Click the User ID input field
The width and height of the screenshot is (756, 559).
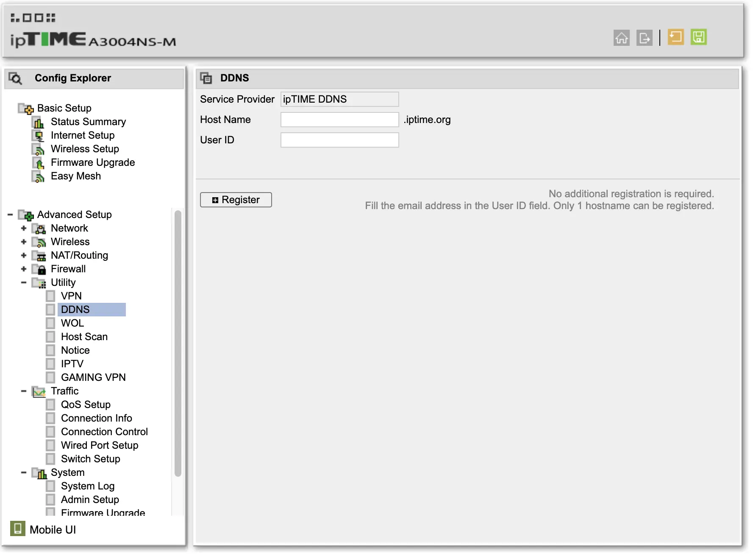[x=339, y=140]
